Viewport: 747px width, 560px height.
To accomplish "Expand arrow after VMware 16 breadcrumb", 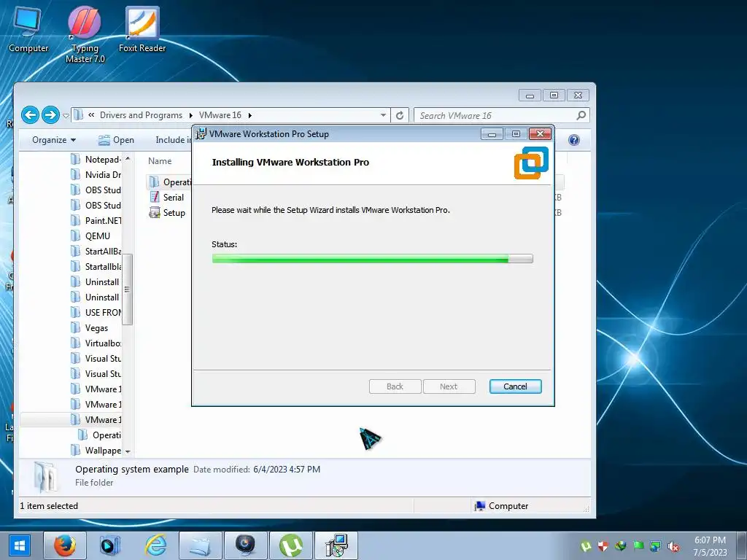I will click(249, 115).
